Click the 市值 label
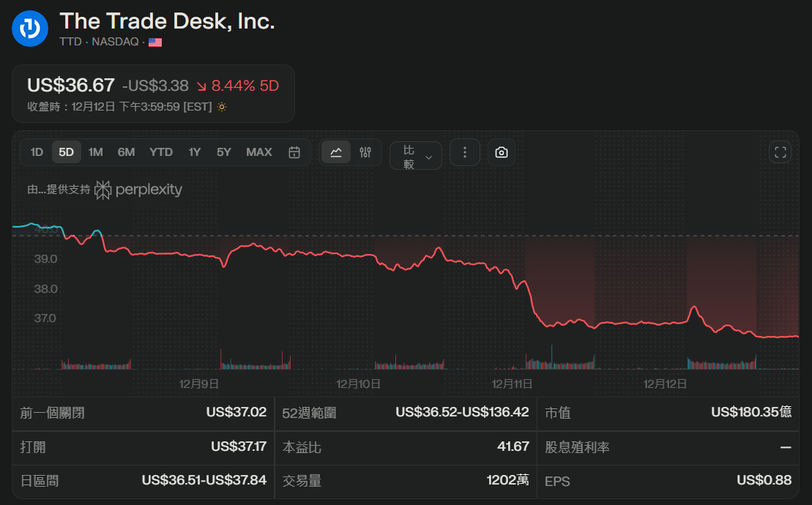The width and height of the screenshot is (812, 505). pos(558,413)
